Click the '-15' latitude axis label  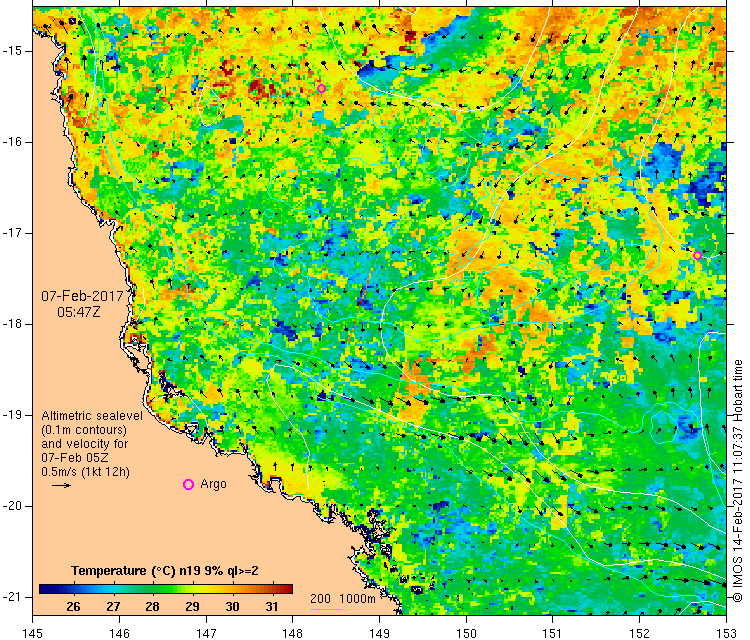click(11, 51)
